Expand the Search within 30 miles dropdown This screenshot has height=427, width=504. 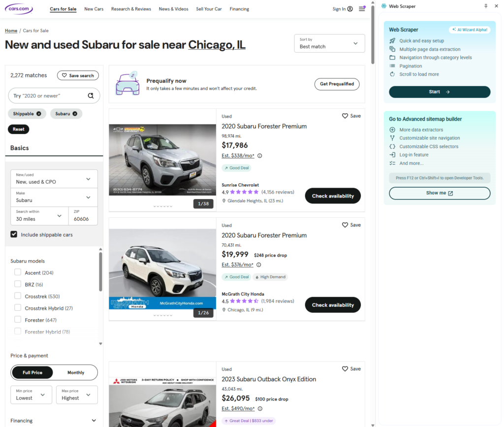pyautogui.click(x=38, y=216)
